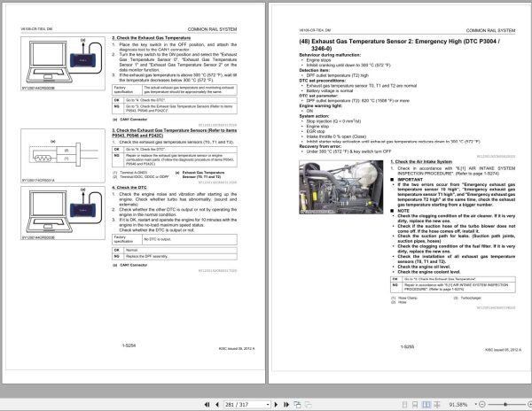Click the 'NOTE' label on right page

[x=403, y=211]
